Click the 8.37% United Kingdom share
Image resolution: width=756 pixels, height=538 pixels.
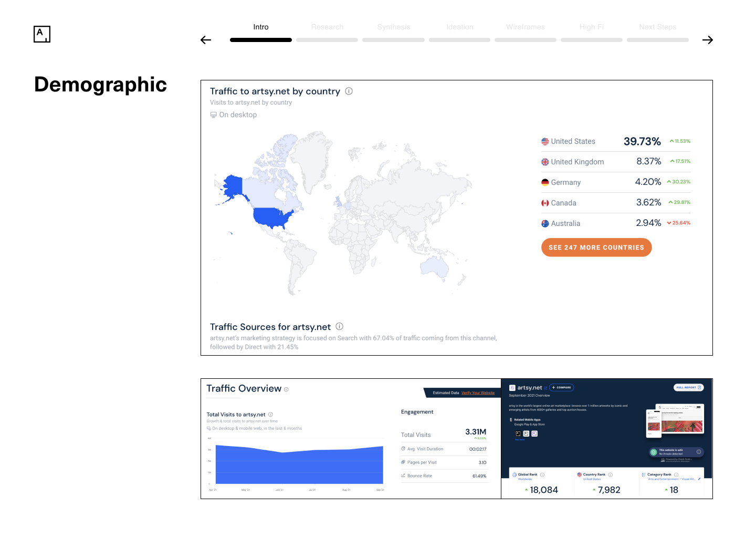point(649,161)
